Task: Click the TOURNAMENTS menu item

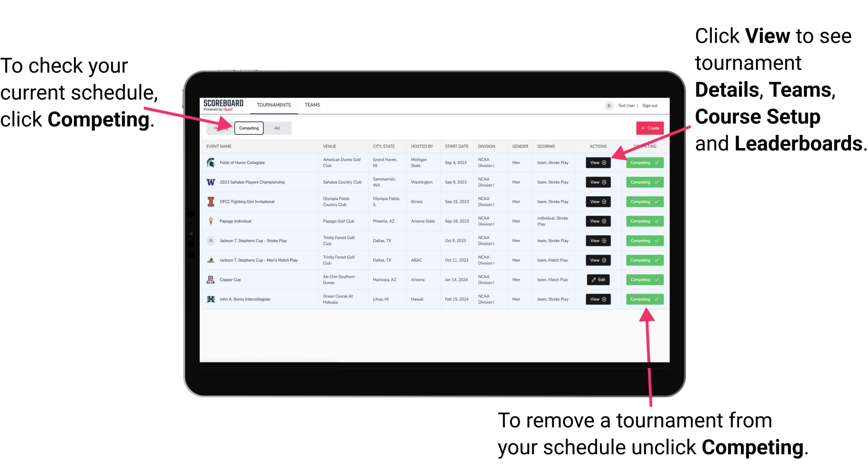Action: point(274,105)
